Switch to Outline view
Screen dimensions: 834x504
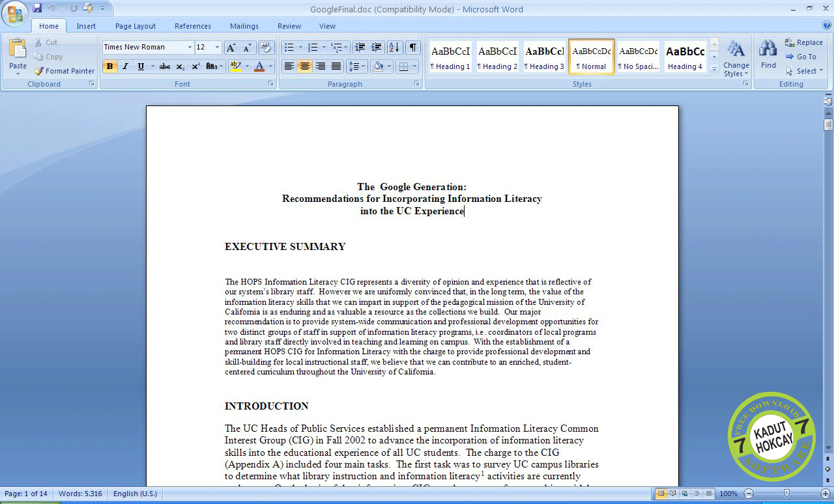pyautogui.click(x=697, y=494)
